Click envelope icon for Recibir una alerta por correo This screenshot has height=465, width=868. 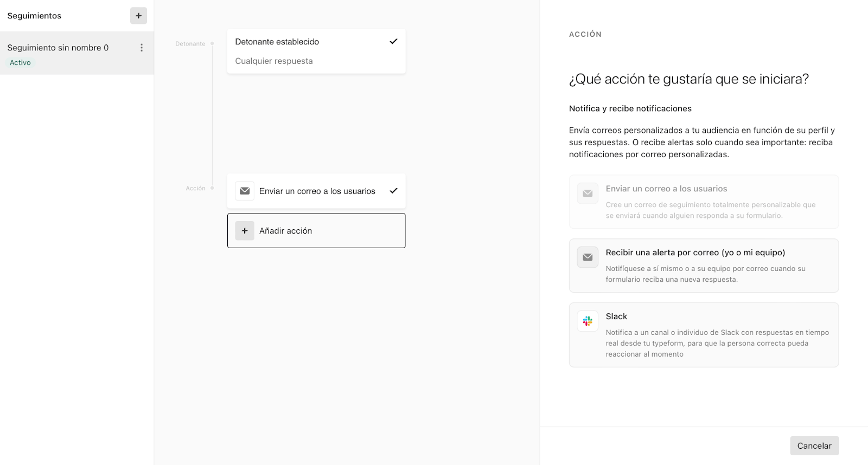click(588, 257)
